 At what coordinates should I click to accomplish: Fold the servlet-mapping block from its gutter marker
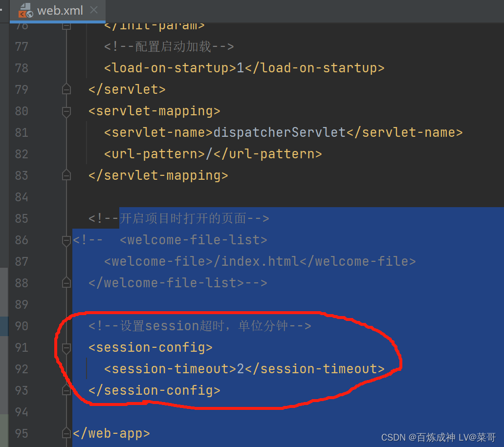tap(66, 111)
